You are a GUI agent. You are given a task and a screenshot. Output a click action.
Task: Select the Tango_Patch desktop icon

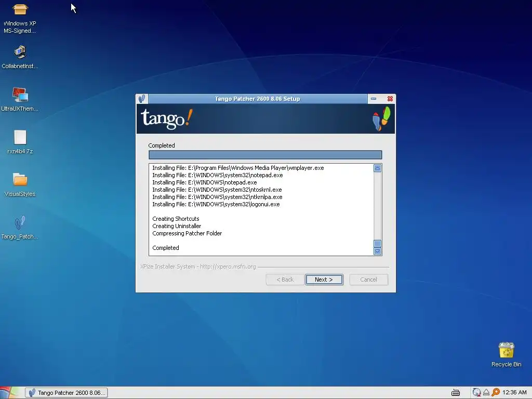[20, 227]
